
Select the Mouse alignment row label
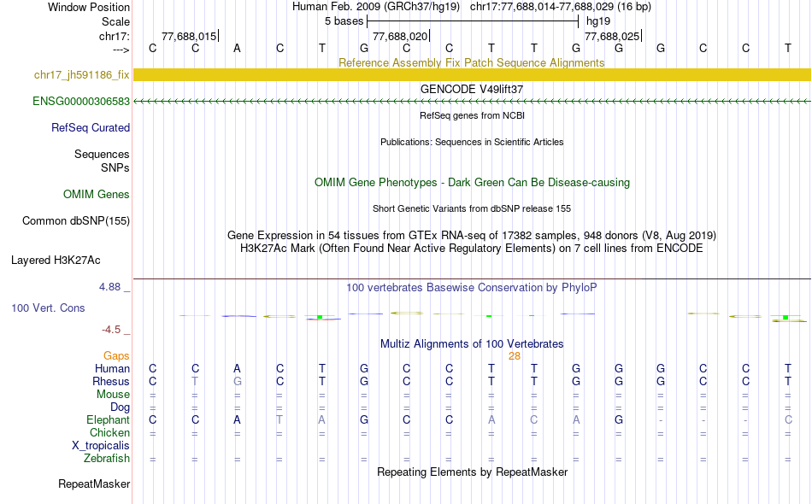pyautogui.click(x=113, y=395)
